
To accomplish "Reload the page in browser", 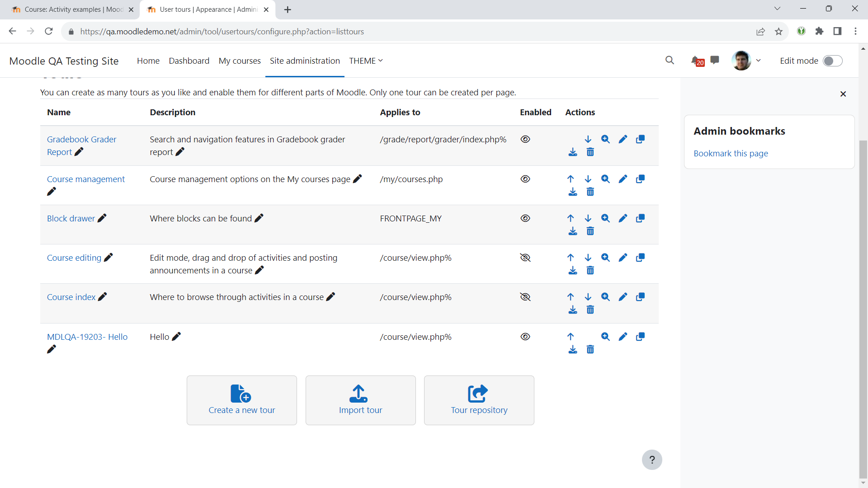I will (49, 31).
